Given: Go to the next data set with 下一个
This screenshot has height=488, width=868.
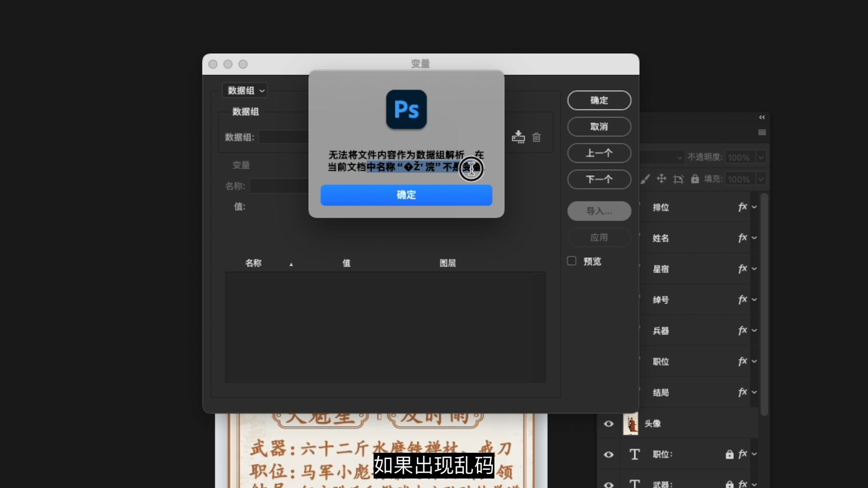Looking at the screenshot, I should pos(599,179).
